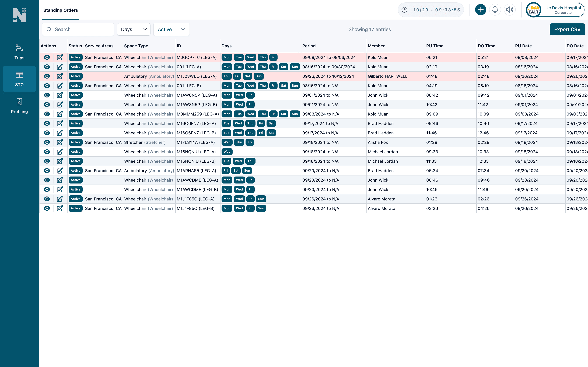
Task: Open notifications via the bell icon
Action: tap(495, 10)
